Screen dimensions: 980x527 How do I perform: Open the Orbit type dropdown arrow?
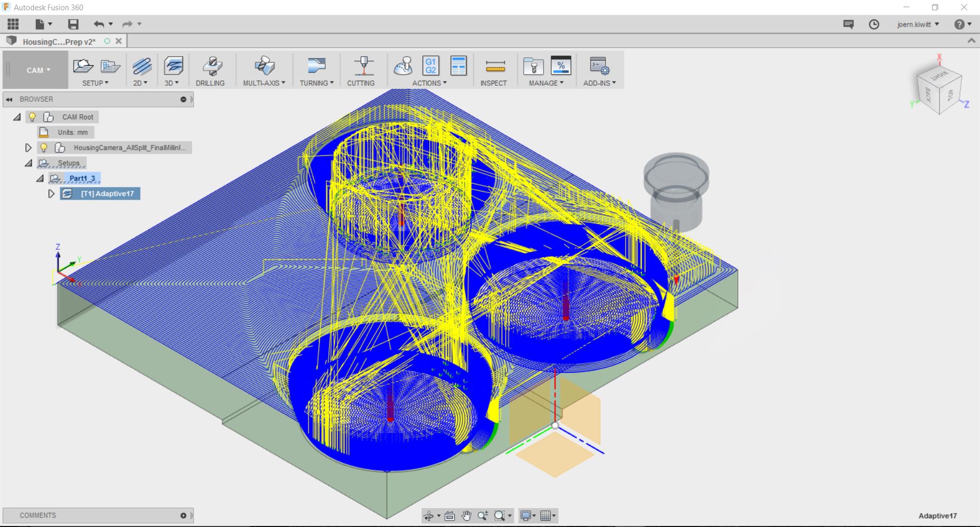(438, 516)
